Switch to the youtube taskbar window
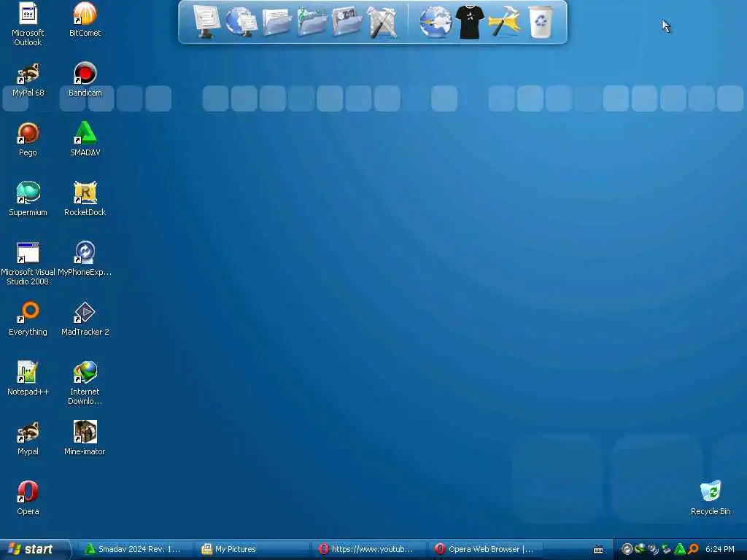Screen dimensions: 747x560 (x=368, y=550)
